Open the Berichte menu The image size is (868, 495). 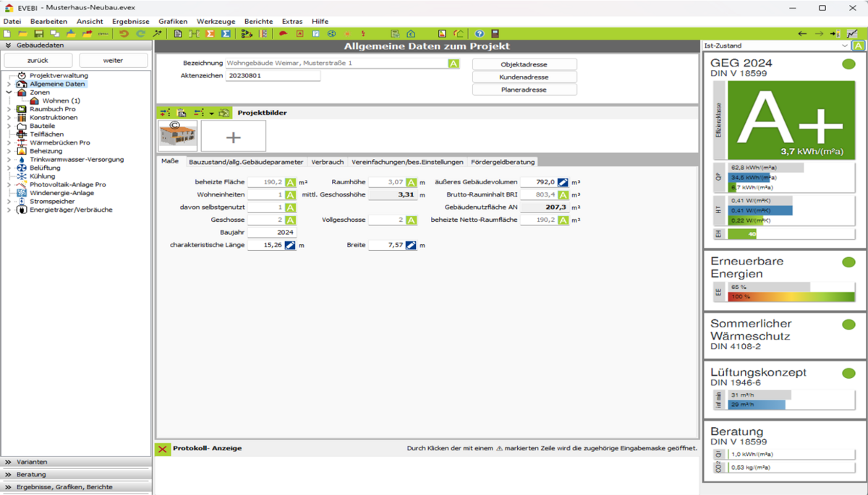coord(258,22)
